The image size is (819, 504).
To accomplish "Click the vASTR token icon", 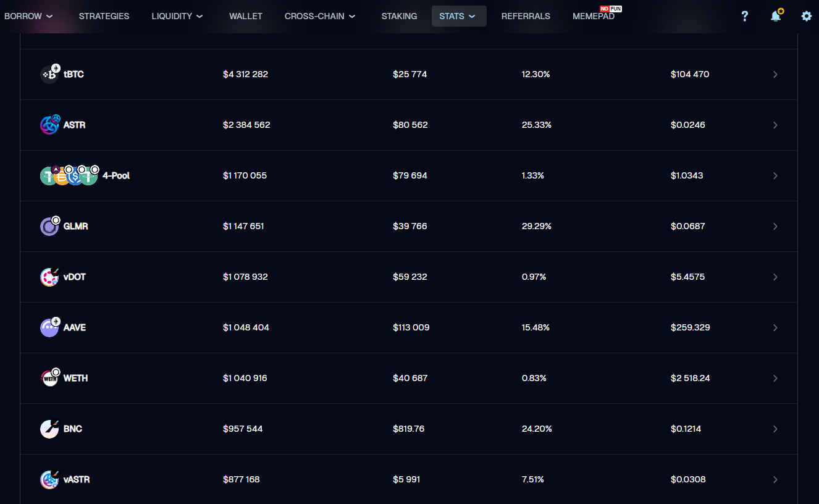I will (50, 479).
